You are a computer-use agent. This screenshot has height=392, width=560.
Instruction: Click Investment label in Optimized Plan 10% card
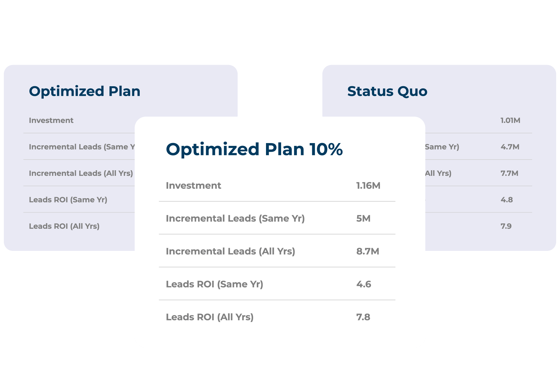(x=193, y=186)
